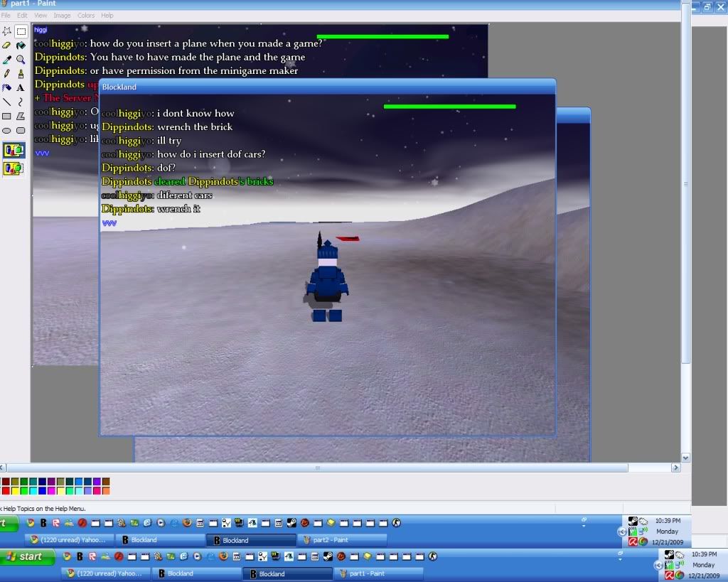Activate the Pick Color eyedropper
Image resolution: width=728 pixels, height=582 pixels.
pyautogui.click(x=7, y=60)
